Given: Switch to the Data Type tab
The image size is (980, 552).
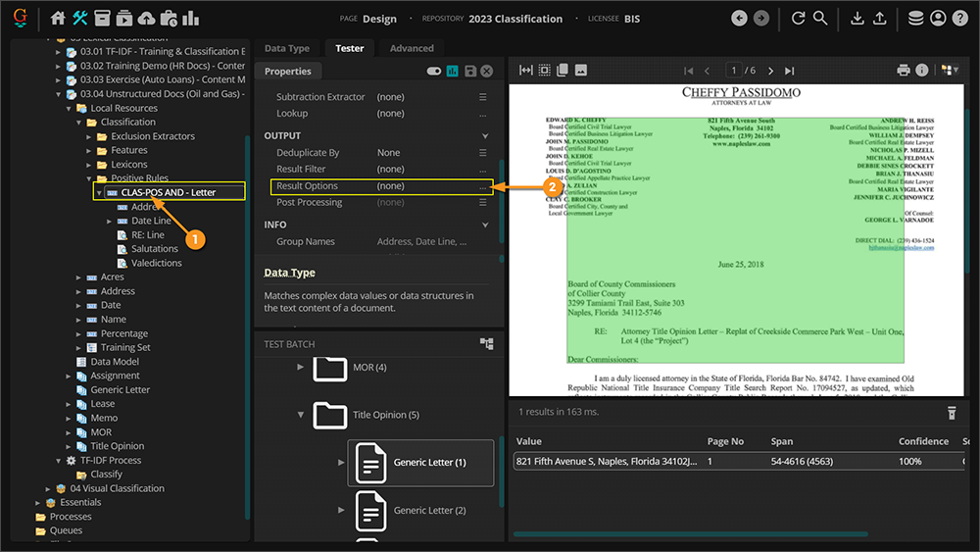Looking at the screenshot, I should tap(286, 48).
